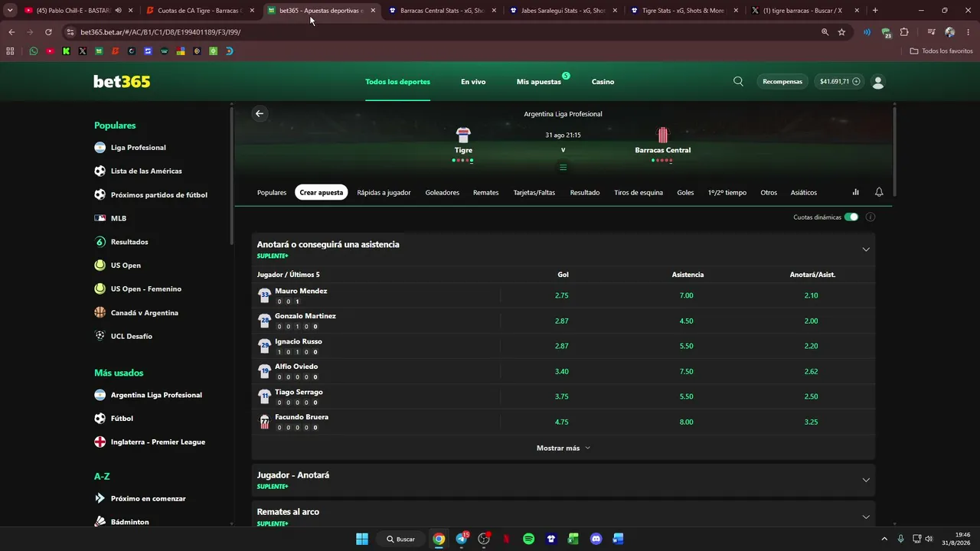Click the bet365 logo
Screen dimensions: 980x551
(x=122, y=82)
